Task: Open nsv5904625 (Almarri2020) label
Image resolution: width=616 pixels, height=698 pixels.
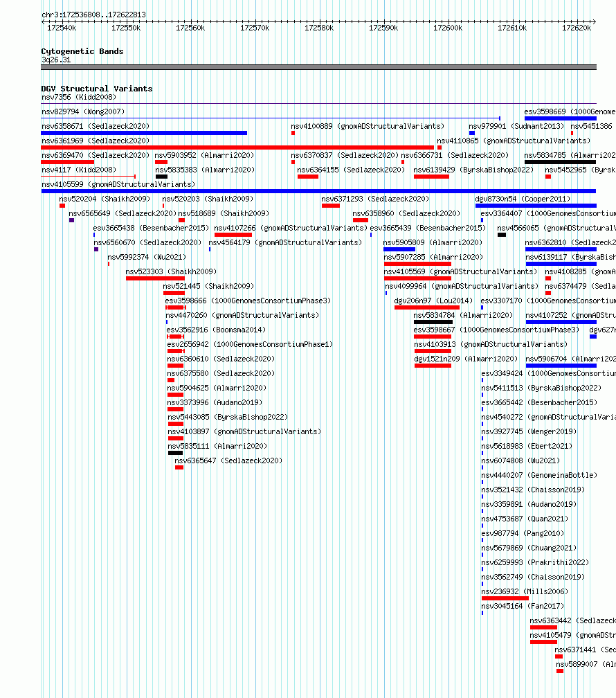Action: (x=217, y=388)
